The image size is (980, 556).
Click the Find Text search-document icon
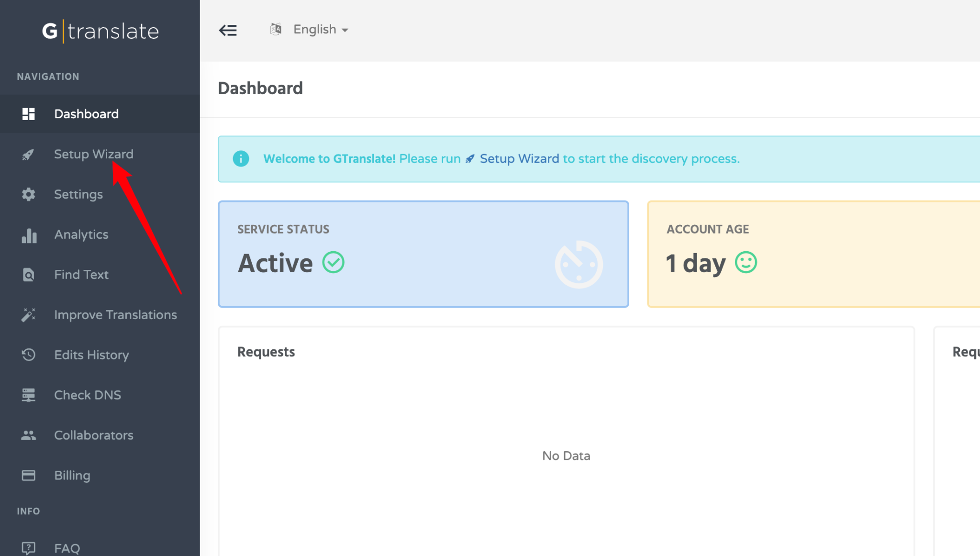(29, 275)
